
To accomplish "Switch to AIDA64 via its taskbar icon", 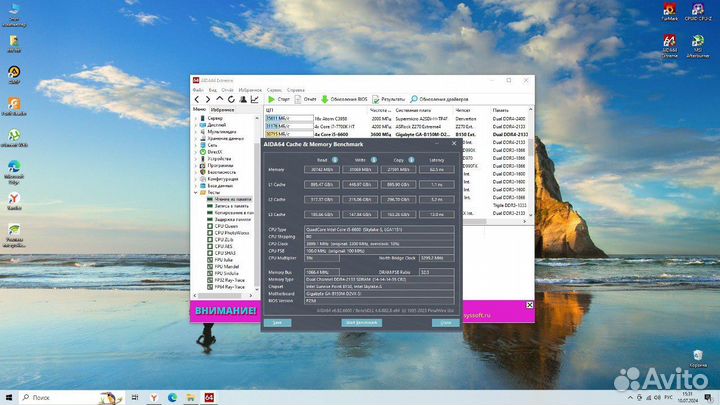I will tap(209, 397).
